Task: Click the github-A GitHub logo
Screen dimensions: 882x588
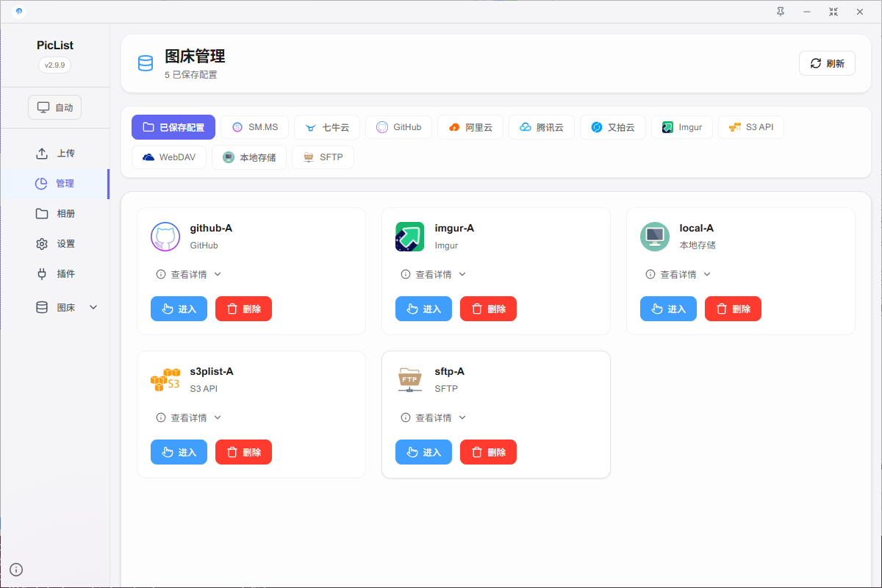Action: 165,237
